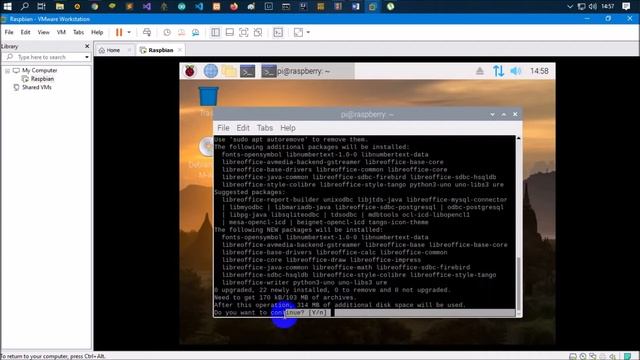Viewport: 640px width, 360px height.
Task: Click Send Ctrl+Alt+Del toolbar icon
Action: tap(147, 32)
